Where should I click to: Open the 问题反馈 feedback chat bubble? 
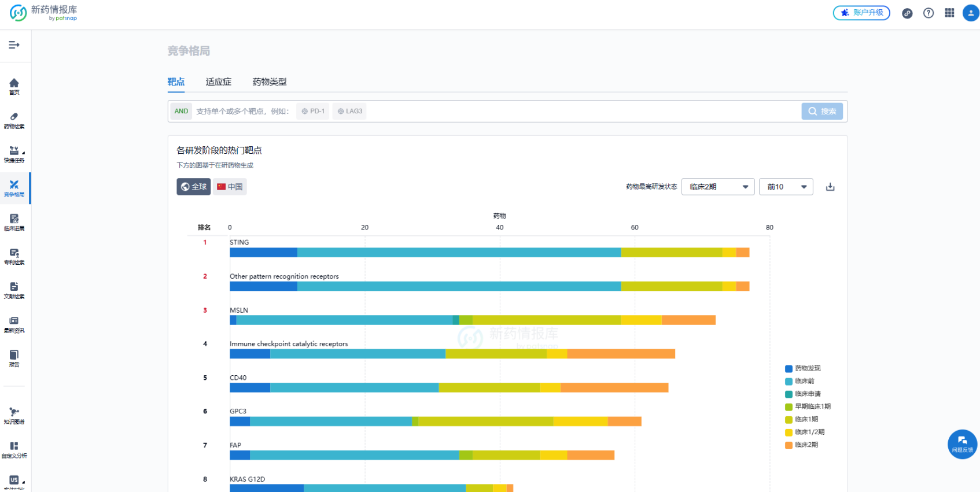(x=963, y=444)
